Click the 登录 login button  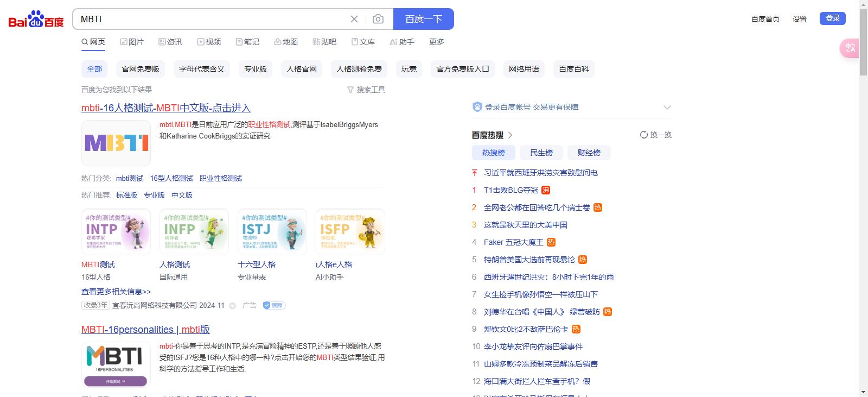[x=833, y=18]
